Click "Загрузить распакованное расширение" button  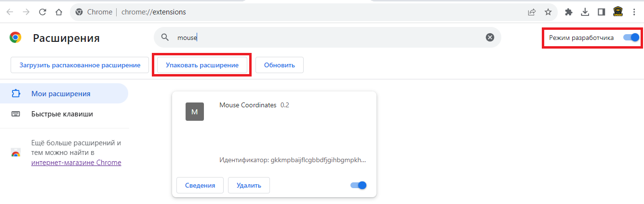point(80,65)
